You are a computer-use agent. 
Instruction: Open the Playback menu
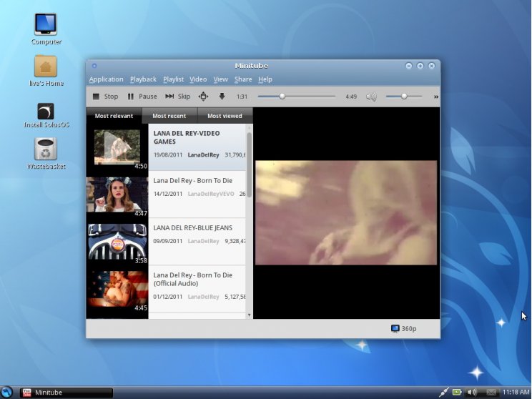[x=143, y=79]
